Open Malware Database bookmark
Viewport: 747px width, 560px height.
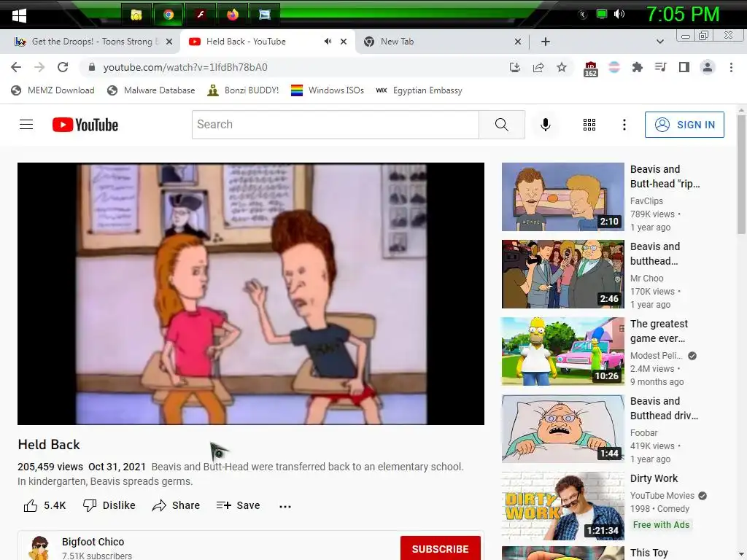tap(151, 90)
